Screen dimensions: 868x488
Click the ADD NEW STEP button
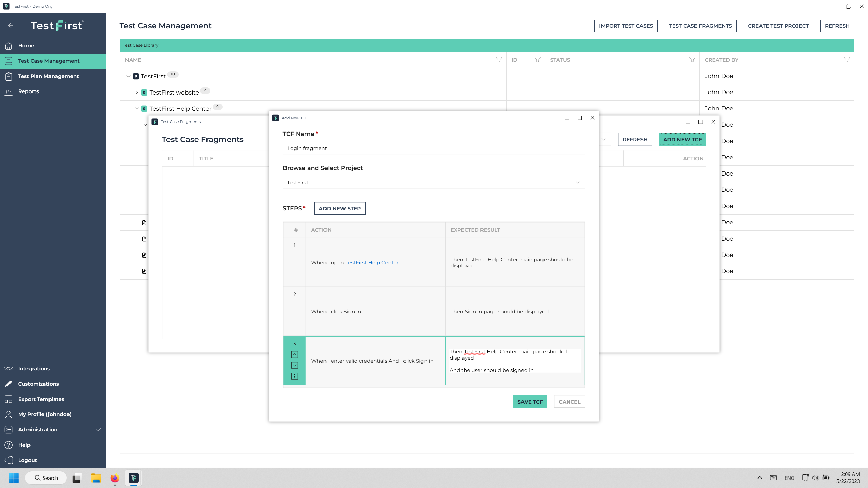(x=339, y=208)
